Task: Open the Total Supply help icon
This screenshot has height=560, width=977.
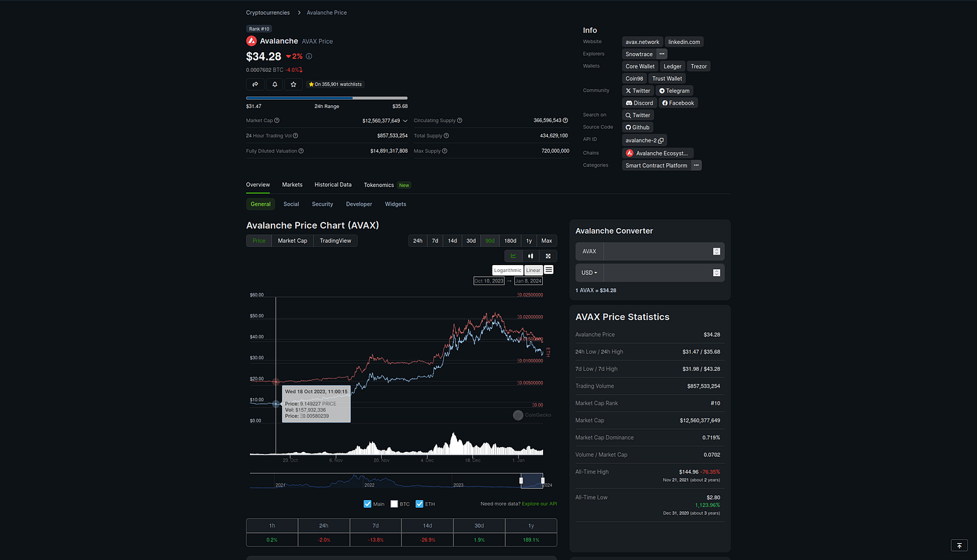Action: [447, 136]
